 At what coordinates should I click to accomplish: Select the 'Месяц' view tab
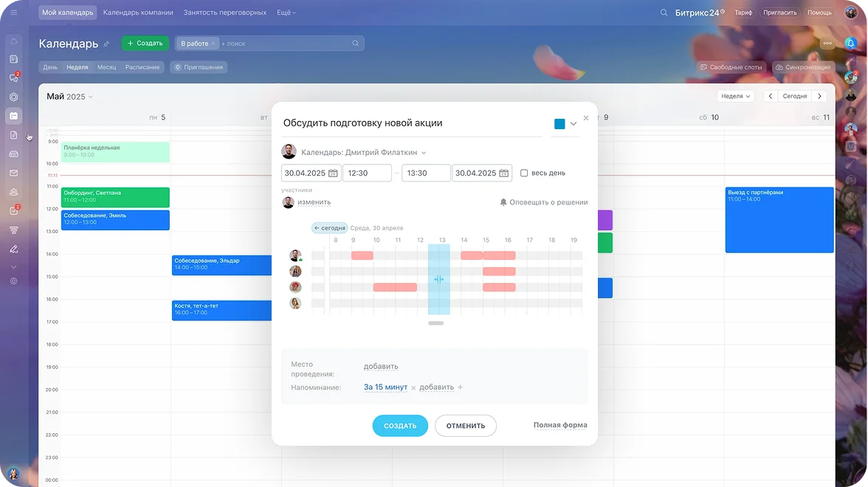(x=106, y=67)
